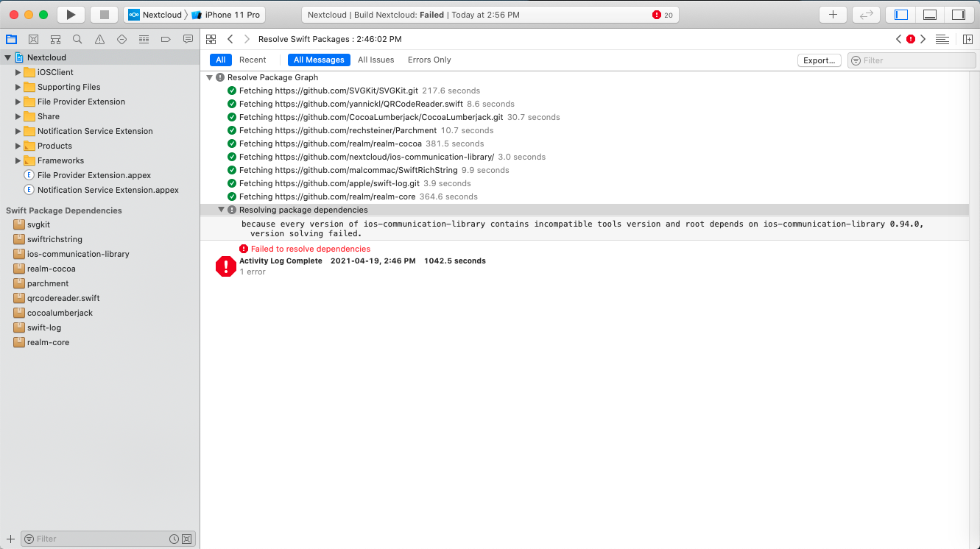
Task: Toggle the Navigator panel visibility
Action: 901,15
